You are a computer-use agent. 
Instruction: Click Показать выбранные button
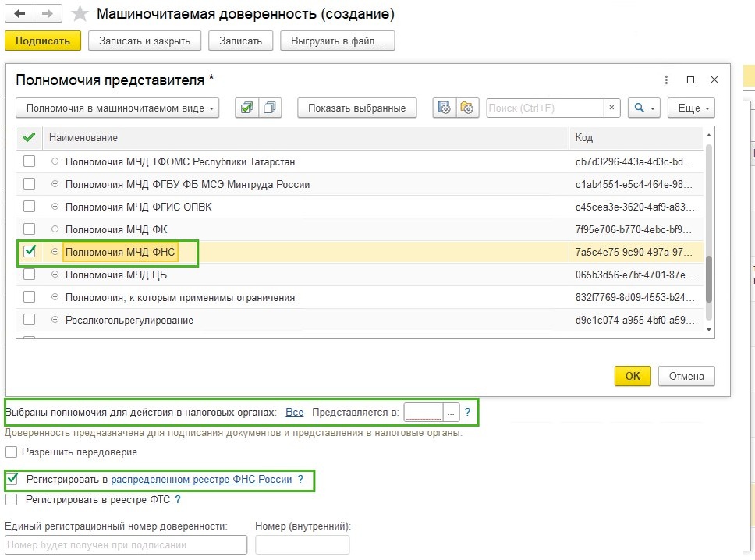pyautogui.click(x=356, y=108)
